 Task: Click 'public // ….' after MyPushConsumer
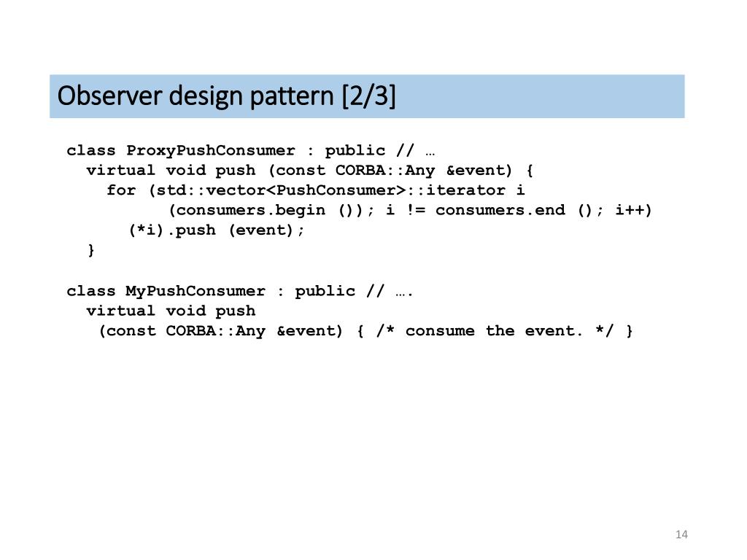(x=354, y=291)
